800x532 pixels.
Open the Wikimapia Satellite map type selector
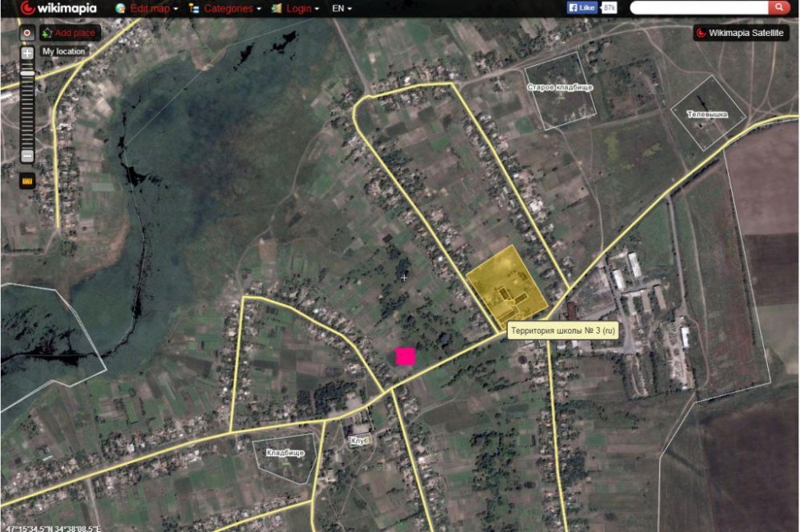coord(742,34)
